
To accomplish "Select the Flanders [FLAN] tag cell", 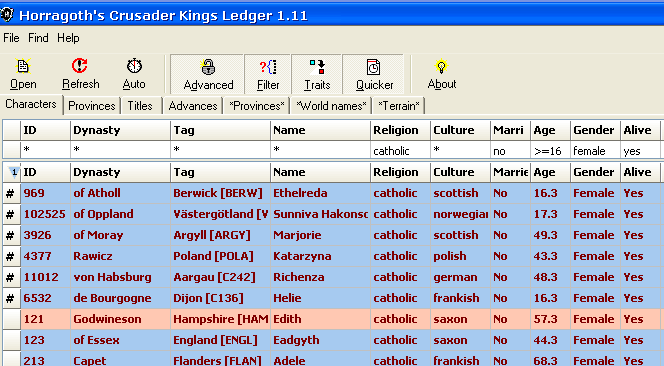I will [220, 359].
